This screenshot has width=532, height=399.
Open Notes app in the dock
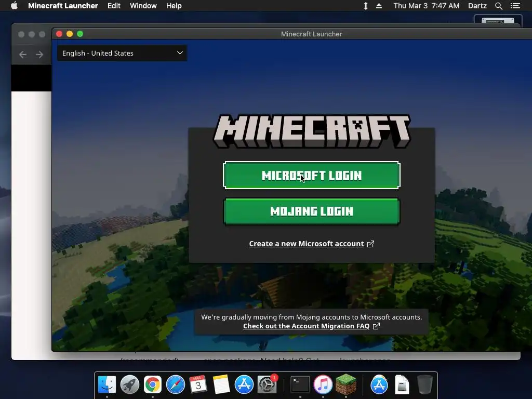(221, 384)
